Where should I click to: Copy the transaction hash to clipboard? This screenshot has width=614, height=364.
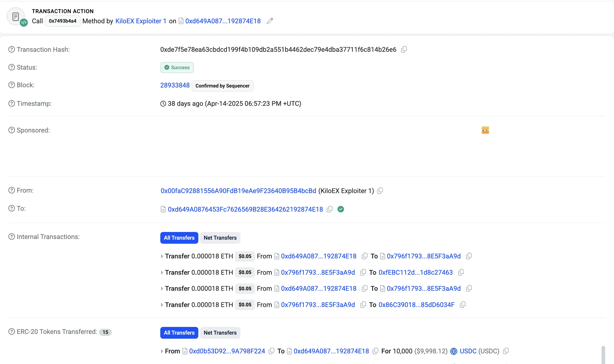[x=404, y=50]
